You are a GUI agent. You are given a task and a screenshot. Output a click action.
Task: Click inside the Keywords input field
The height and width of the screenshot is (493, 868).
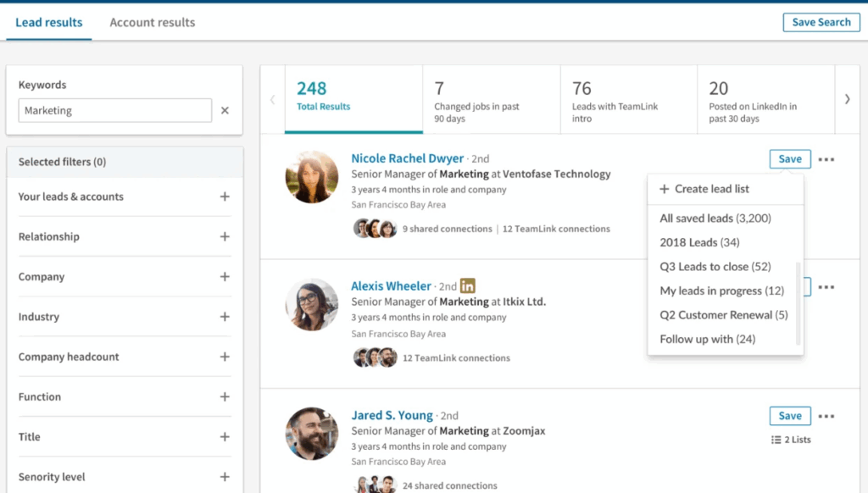[114, 110]
